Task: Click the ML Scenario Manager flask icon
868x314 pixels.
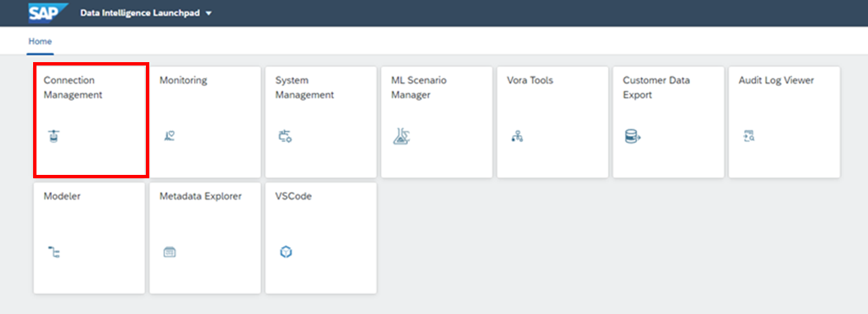Action: [402, 136]
